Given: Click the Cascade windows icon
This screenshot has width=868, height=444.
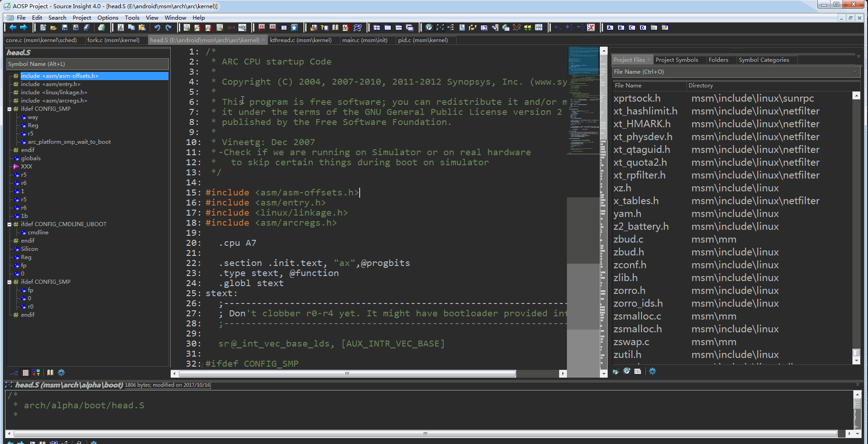Looking at the screenshot, I should coord(410,27).
